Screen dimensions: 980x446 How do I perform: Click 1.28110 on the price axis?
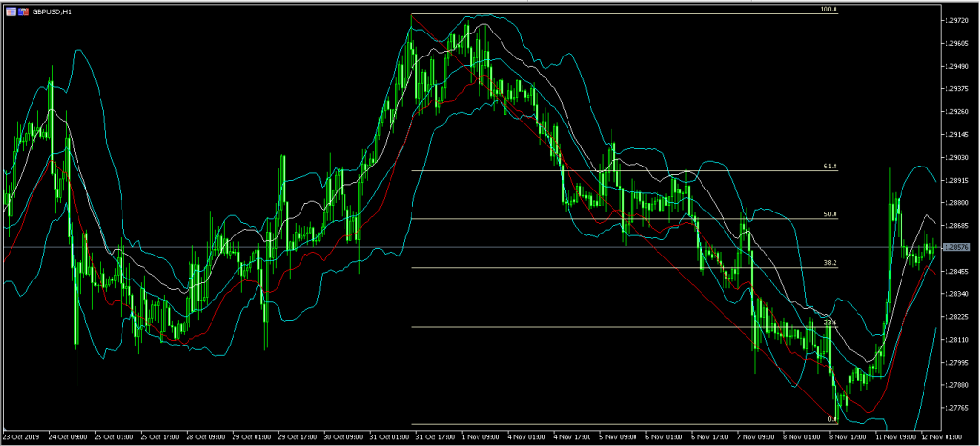click(x=959, y=340)
